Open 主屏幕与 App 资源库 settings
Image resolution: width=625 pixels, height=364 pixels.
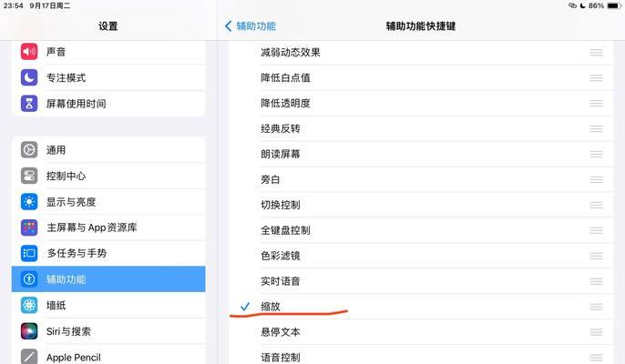pos(108,227)
